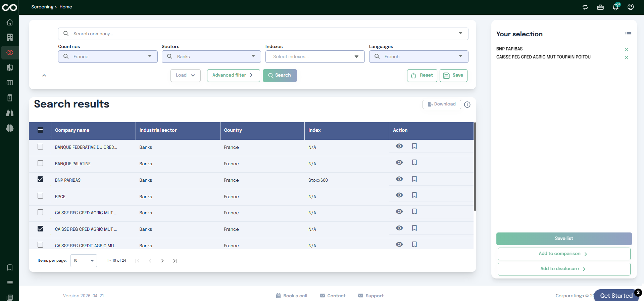Click the Save filter button
This screenshot has width=644, height=301.
(x=453, y=75)
